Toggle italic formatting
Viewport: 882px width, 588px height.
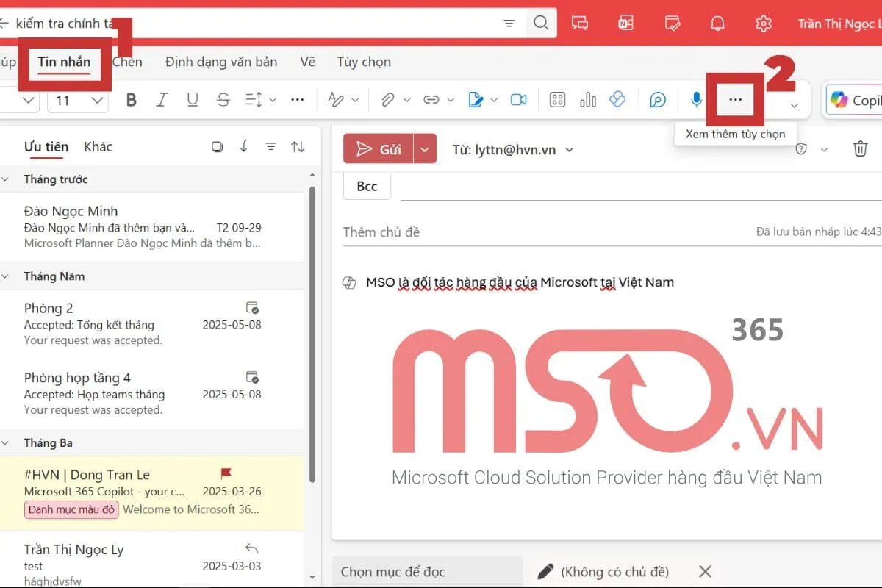(x=162, y=100)
